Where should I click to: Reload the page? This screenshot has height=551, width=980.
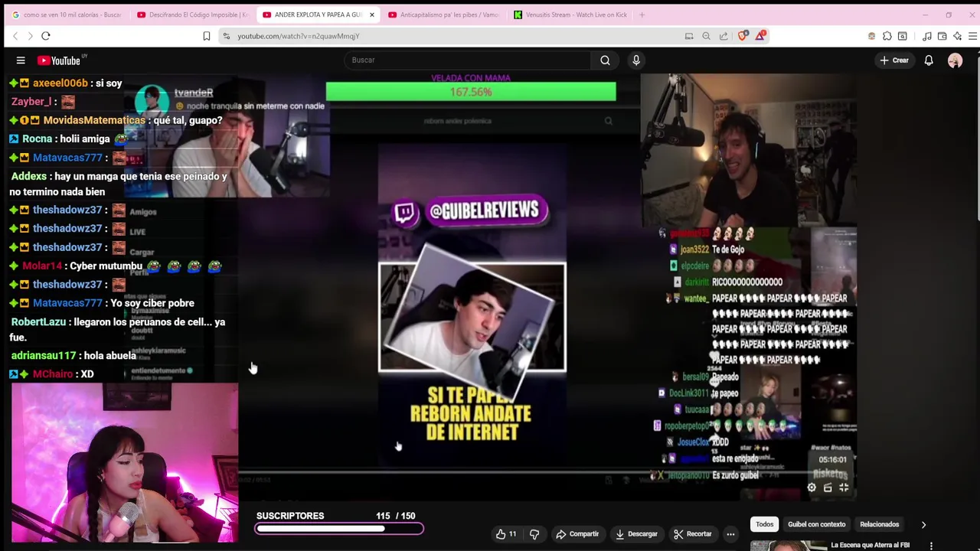[x=45, y=36]
